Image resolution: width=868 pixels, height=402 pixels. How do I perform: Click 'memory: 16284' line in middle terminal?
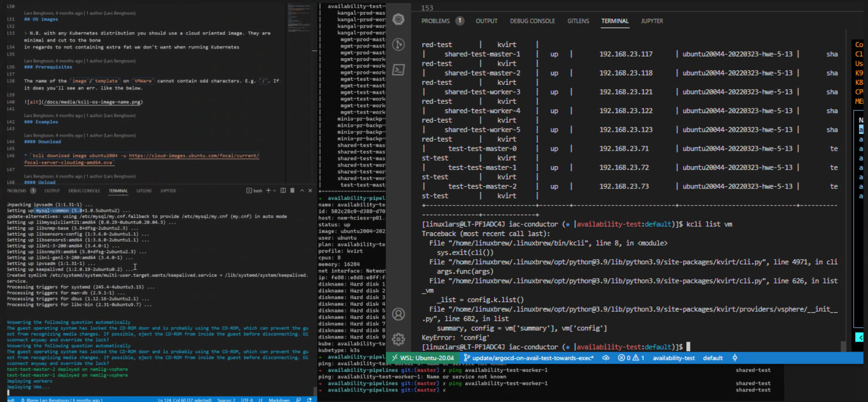pyautogui.click(x=339, y=264)
